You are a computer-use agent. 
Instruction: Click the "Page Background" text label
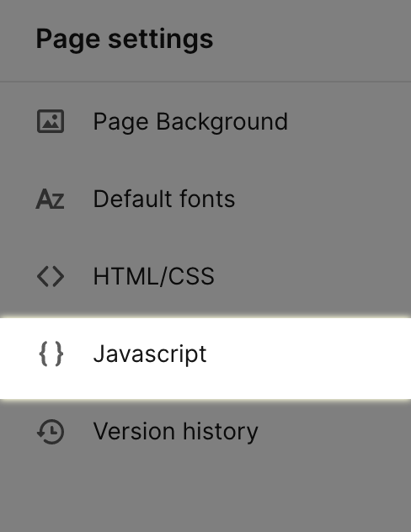pos(190,122)
